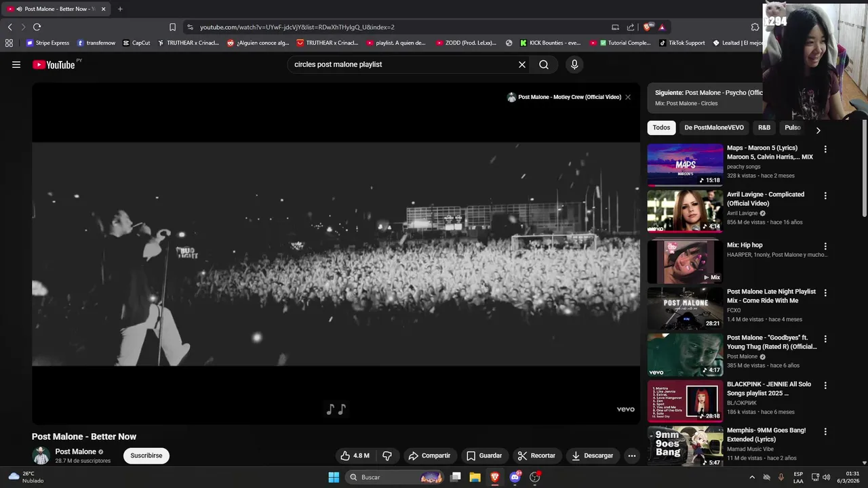Open Task View from the taskbar
This screenshot has width=868, height=488.
click(456, 477)
